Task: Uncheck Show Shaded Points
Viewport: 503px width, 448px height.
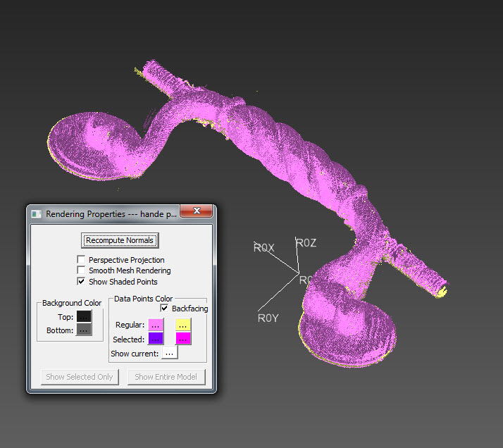Action: pyautogui.click(x=81, y=282)
